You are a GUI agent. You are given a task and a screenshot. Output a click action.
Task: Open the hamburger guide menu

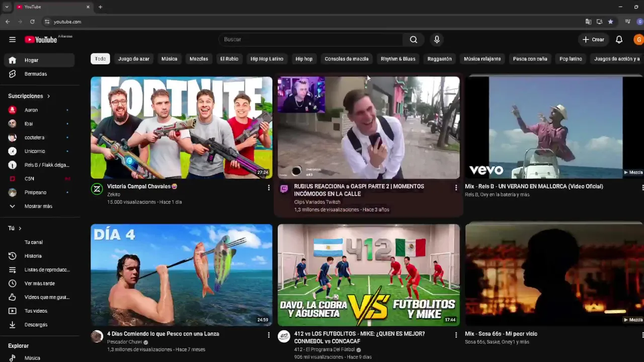(x=12, y=39)
